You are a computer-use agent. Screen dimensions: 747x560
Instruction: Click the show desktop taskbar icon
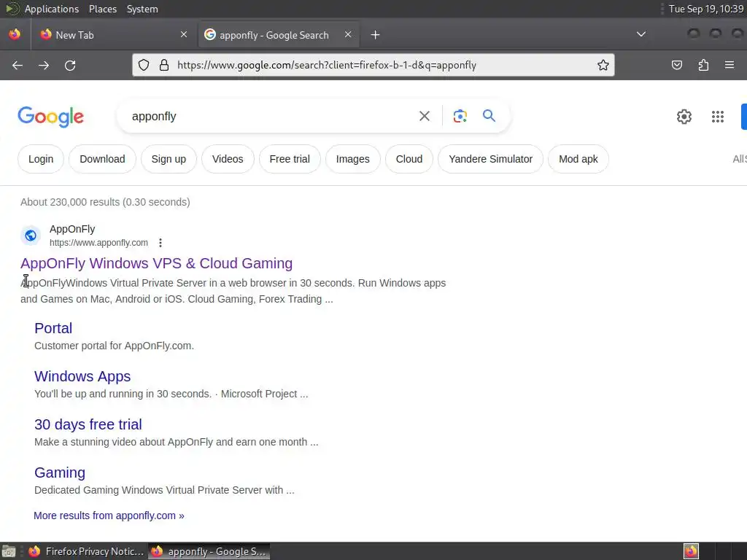point(9,551)
